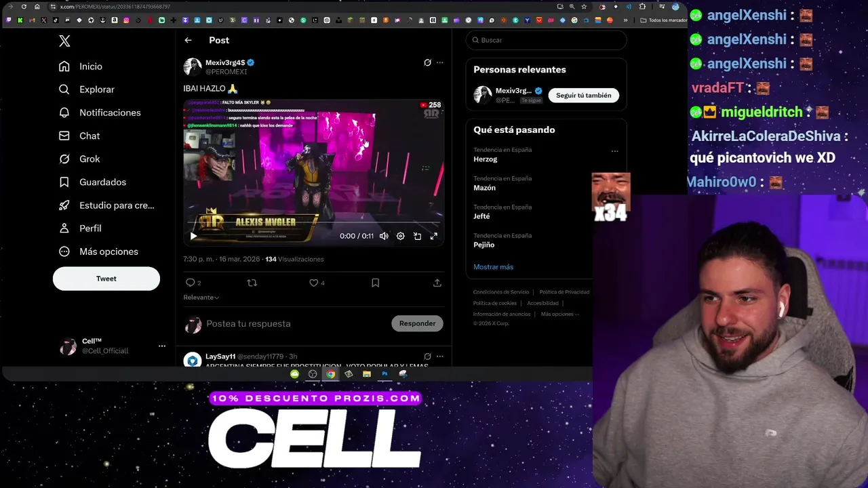Open Chat in the sidebar

tap(79, 136)
